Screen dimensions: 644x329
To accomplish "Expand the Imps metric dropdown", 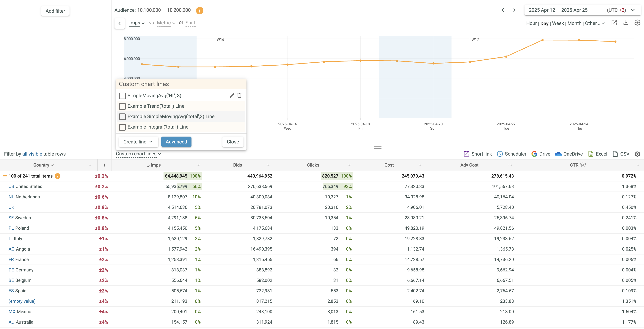I will click(x=137, y=23).
